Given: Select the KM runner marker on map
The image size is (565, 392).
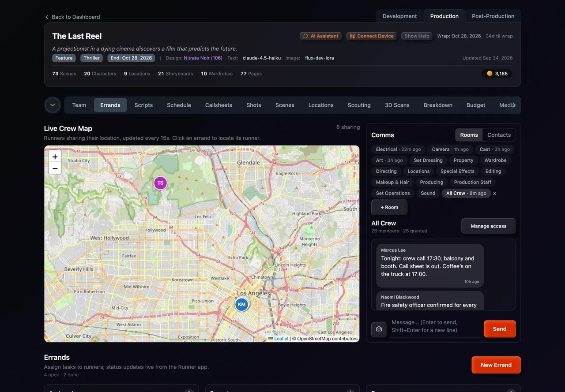Looking at the screenshot, I should 241,304.
